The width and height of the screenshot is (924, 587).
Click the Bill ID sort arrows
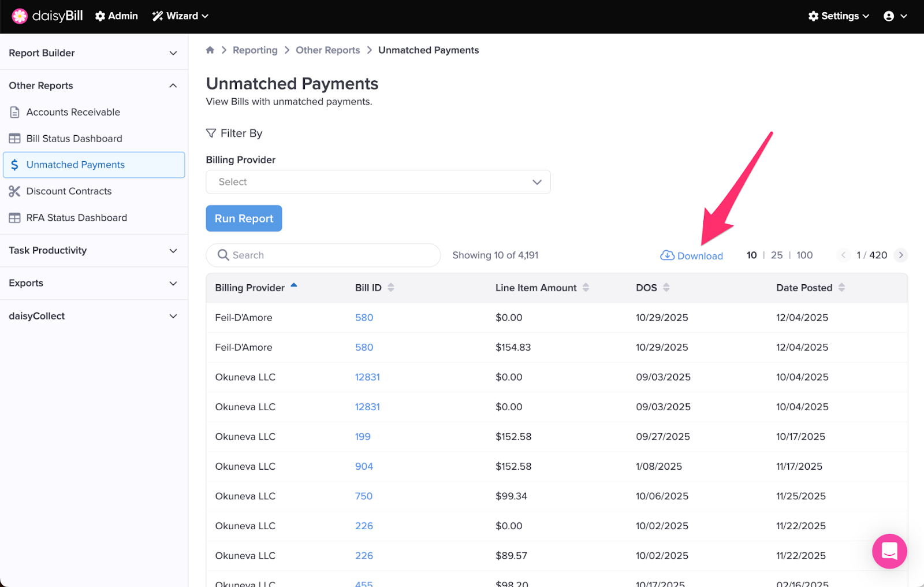(x=391, y=288)
